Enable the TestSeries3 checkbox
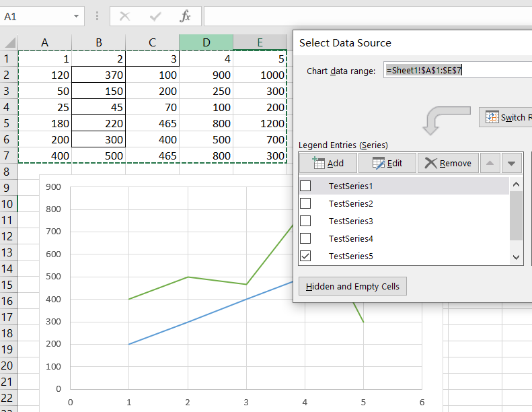 (305, 221)
